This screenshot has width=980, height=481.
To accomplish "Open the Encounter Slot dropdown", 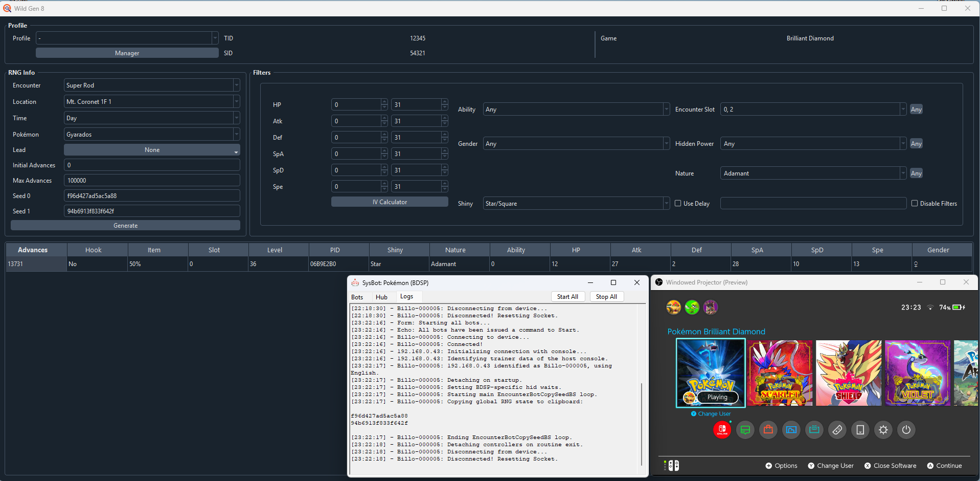I will (813, 109).
